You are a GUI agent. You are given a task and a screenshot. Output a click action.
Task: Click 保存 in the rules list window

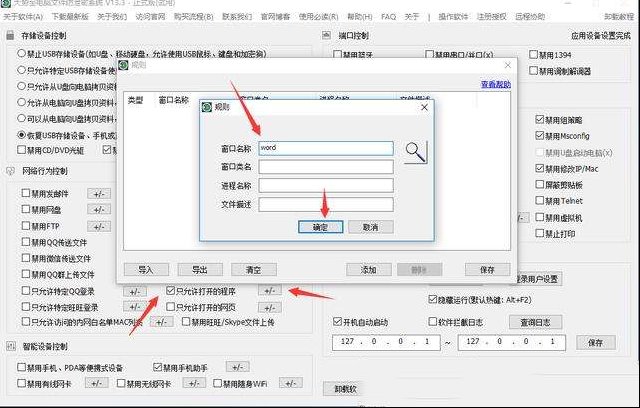(x=487, y=270)
